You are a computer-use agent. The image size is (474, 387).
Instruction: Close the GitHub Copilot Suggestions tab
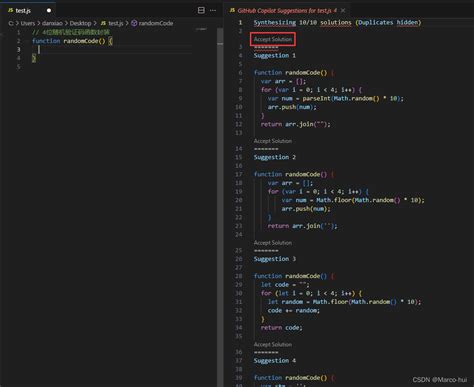point(343,11)
